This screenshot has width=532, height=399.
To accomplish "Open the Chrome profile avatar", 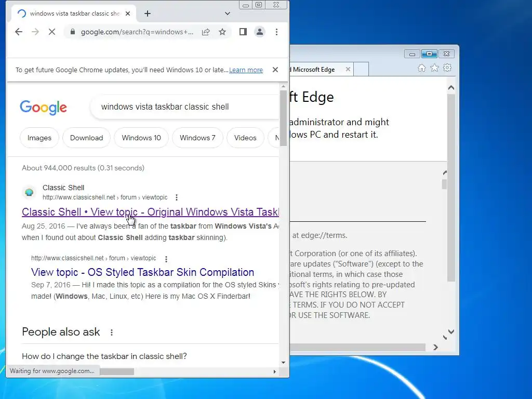I will [260, 32].
